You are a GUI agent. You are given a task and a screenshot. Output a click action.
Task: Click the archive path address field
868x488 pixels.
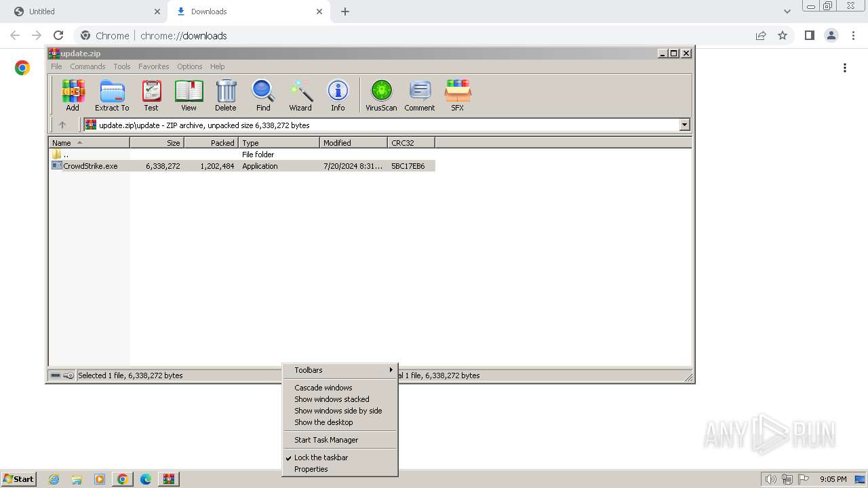(382, 125)
